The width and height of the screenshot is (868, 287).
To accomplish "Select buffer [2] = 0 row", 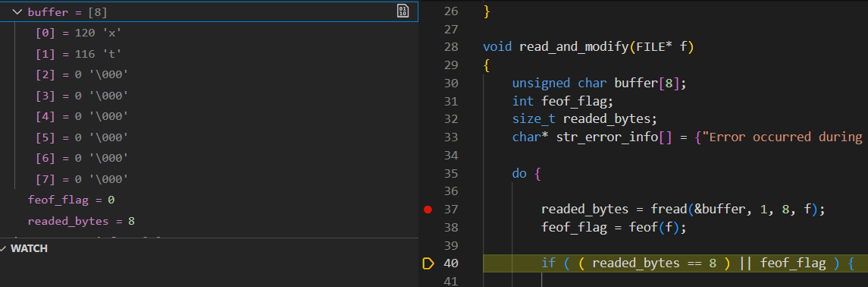I will pyautogui.click(x=208, y=75).
